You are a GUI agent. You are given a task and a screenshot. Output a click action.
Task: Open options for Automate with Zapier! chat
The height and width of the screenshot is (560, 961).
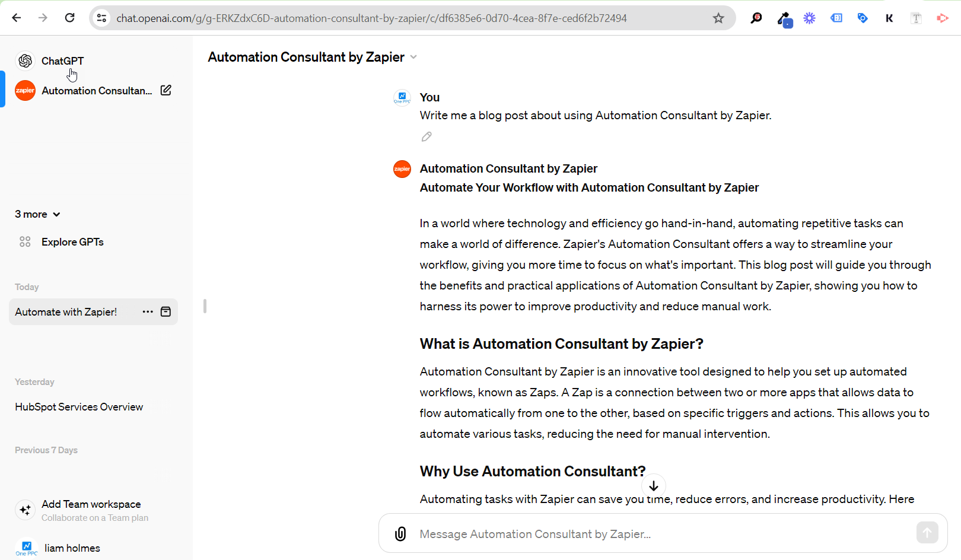147,311
